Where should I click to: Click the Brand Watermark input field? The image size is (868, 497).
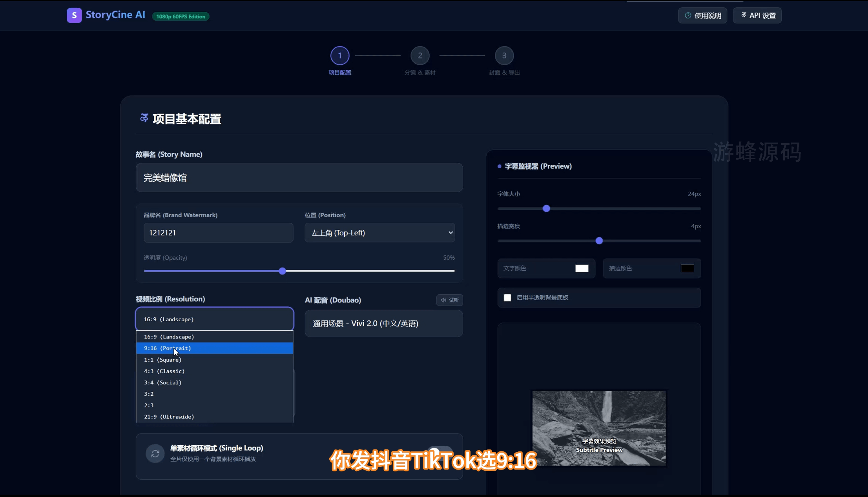tap(219, 233)
